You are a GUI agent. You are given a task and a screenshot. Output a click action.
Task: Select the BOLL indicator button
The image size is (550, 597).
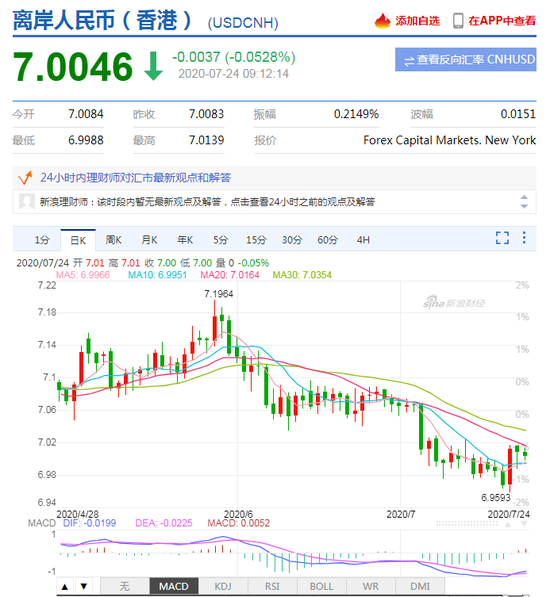click(322, 586)
